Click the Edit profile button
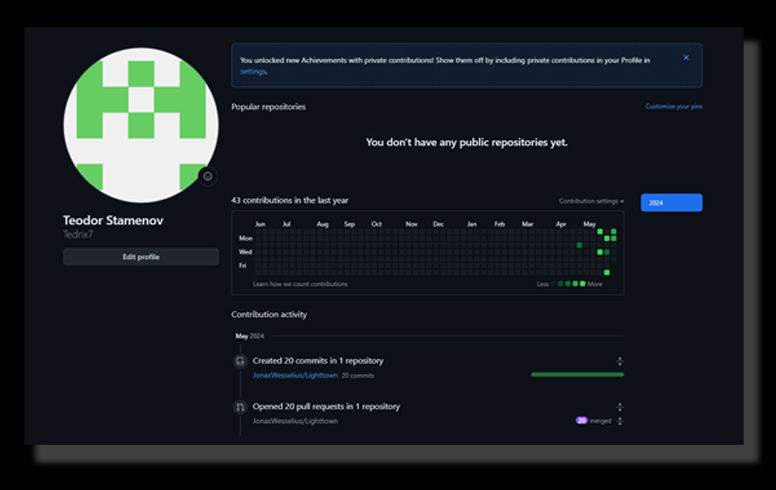 click(x=141, y=257)
